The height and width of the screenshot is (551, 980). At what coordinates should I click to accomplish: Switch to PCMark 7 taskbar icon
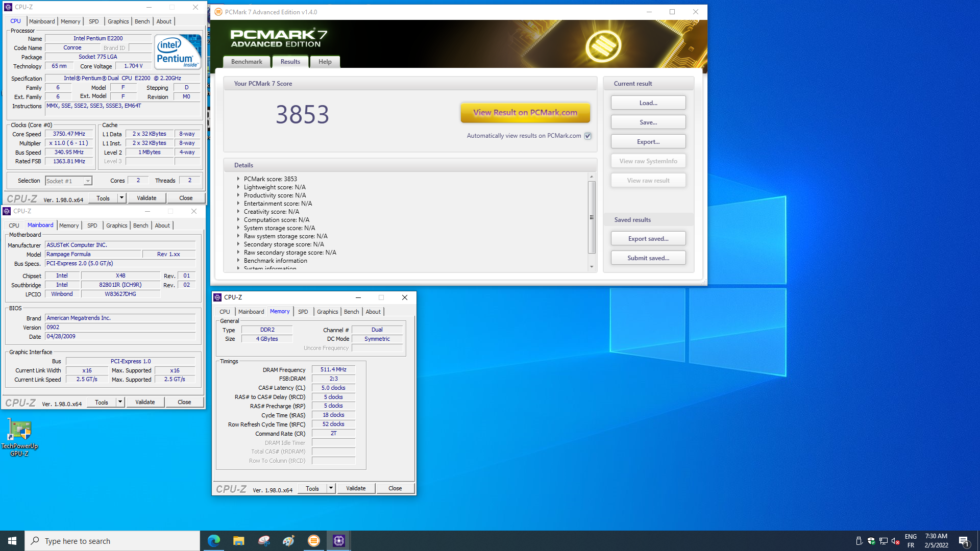[x=314, y=541]
